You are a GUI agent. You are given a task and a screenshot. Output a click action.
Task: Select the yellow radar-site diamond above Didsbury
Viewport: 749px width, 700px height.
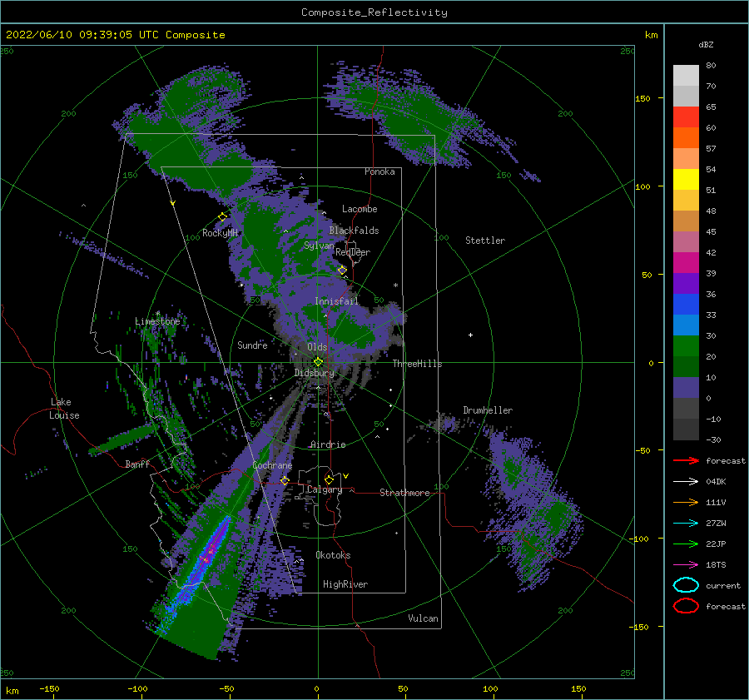point(318,362)
